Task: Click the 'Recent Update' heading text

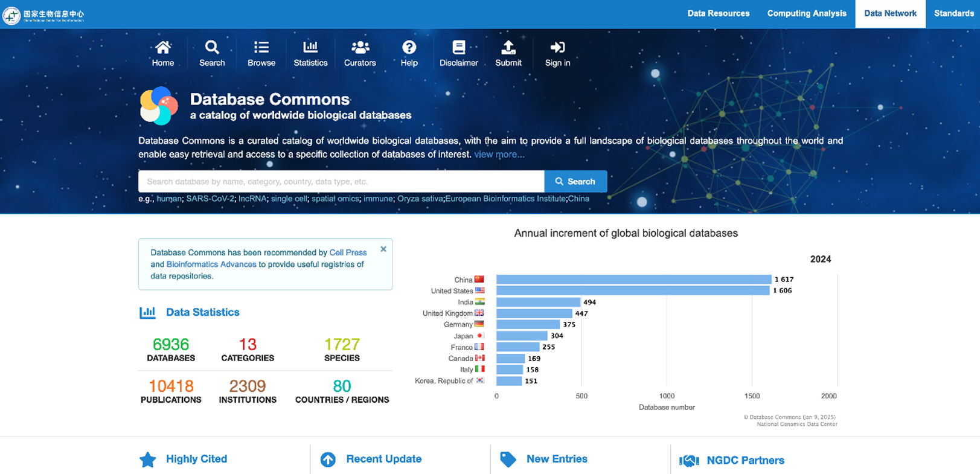Action: point(384,459)
